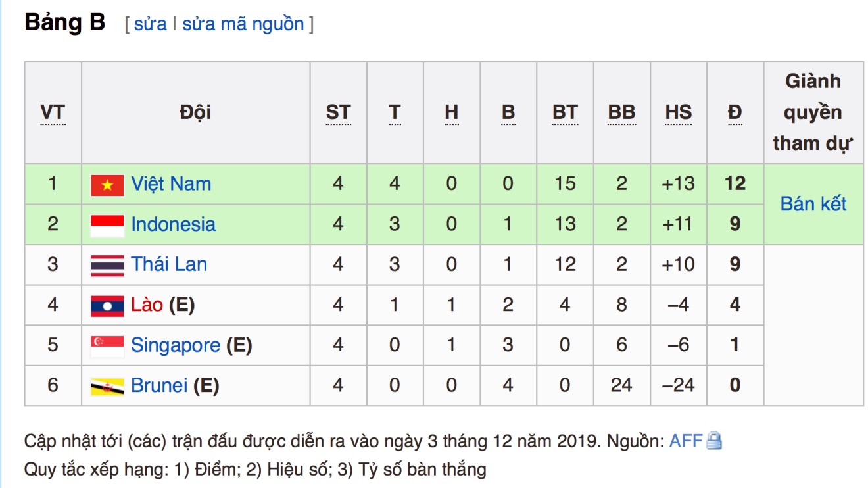Click the Vietnam flag icon
Viewport: 868px width, 488px height.
click(x=107, y=185)
